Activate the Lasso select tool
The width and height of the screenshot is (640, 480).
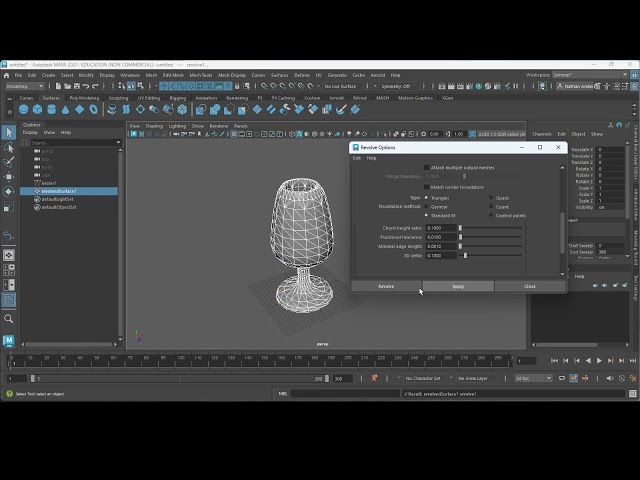9,147
